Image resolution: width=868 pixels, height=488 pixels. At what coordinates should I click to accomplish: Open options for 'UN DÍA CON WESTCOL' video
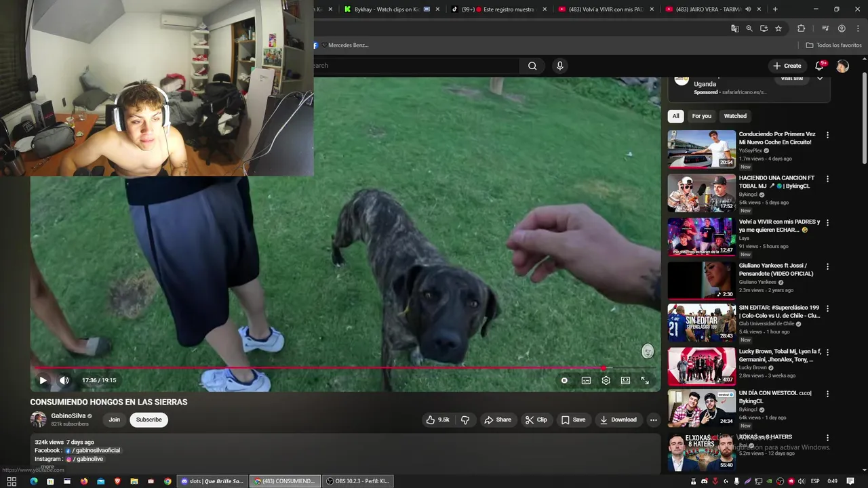827,394
